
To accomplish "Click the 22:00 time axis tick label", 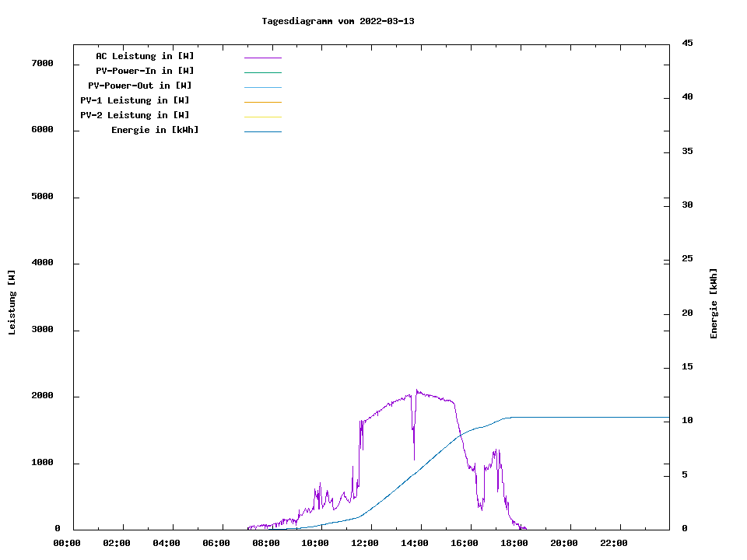I will (614, 543).
